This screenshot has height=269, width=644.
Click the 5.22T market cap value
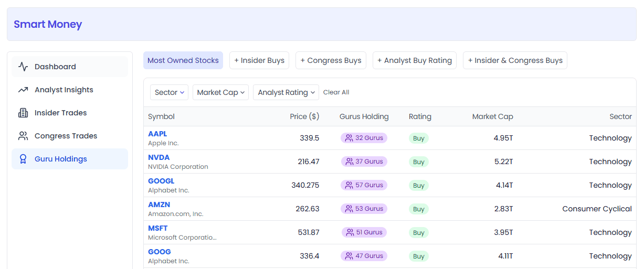tap(504, 162)
